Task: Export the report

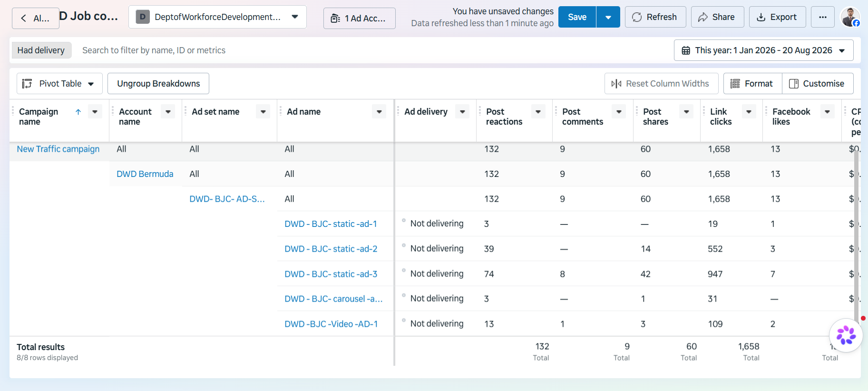Action: point(777,17)
